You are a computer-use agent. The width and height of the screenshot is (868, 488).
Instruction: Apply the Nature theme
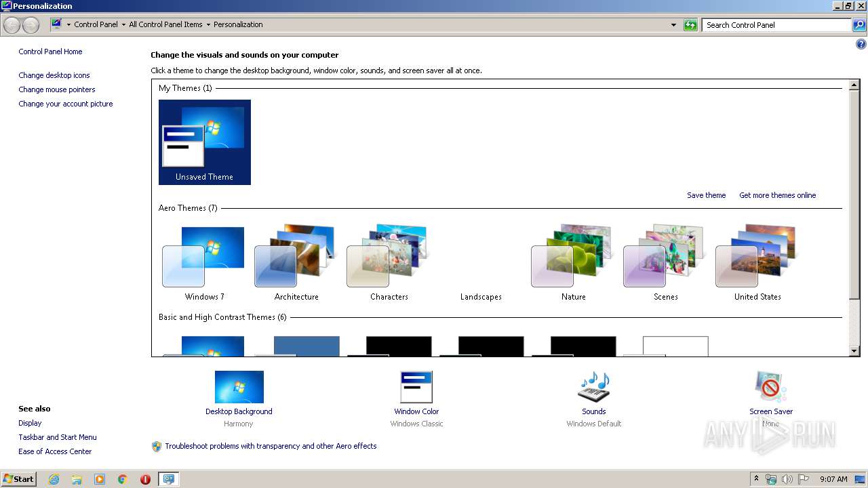point(573,264)
